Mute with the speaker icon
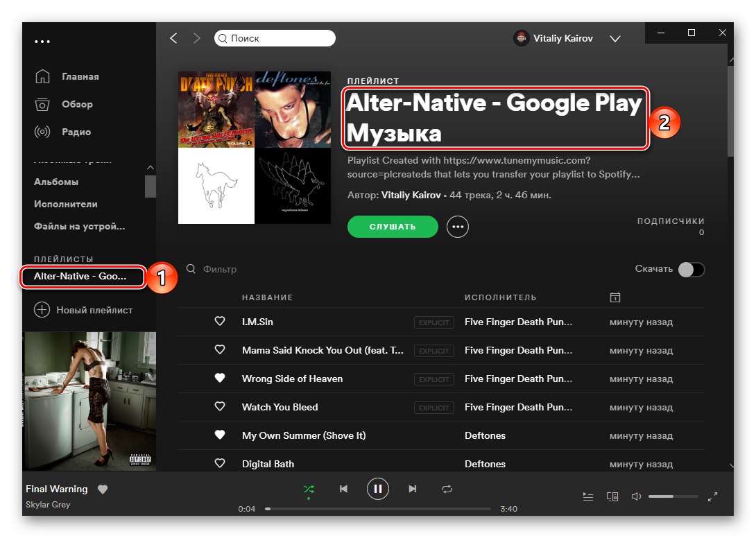Viewport: 756px width, 538px height. coord(636,496)
